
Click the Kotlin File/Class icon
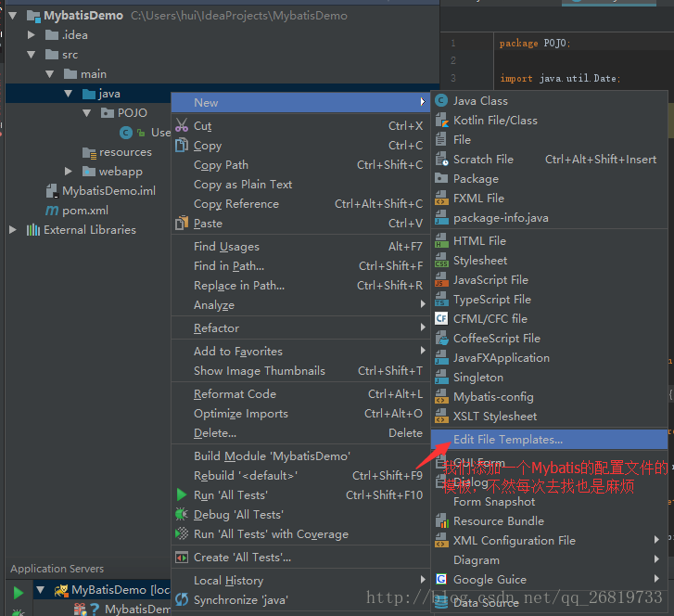pyautogui.click(x=441, y=120)
